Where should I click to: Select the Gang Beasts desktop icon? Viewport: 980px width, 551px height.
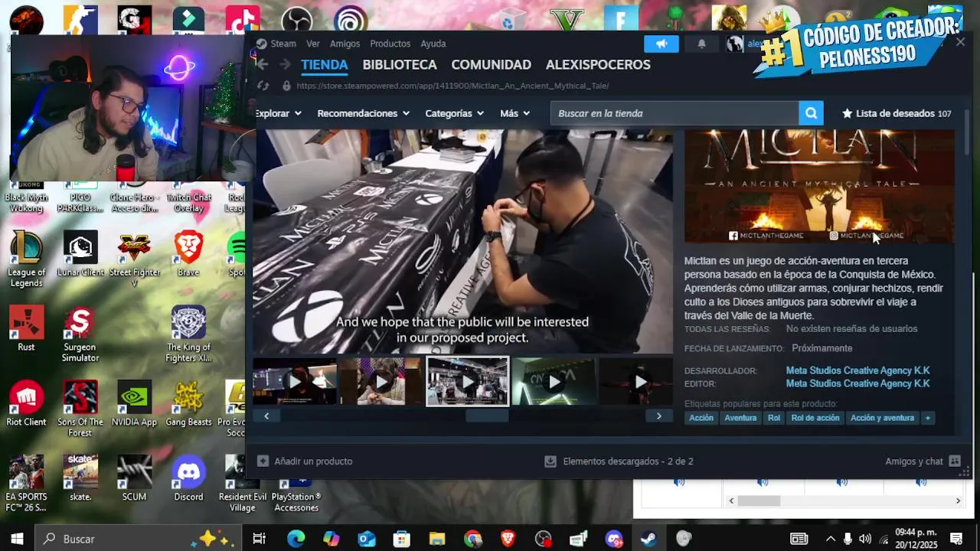(188, 404)
